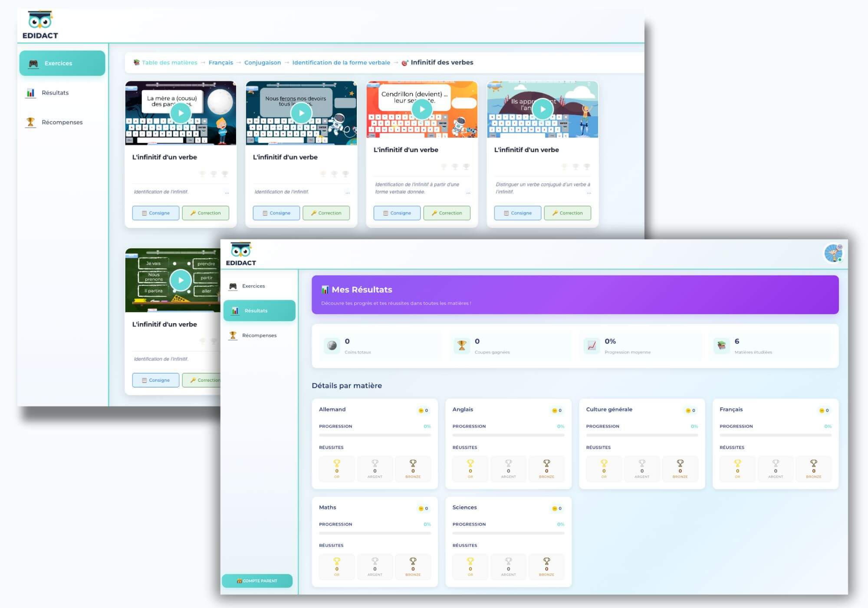
Task: Click the coins icon in the results summary
Action: [x=332, y=346]
